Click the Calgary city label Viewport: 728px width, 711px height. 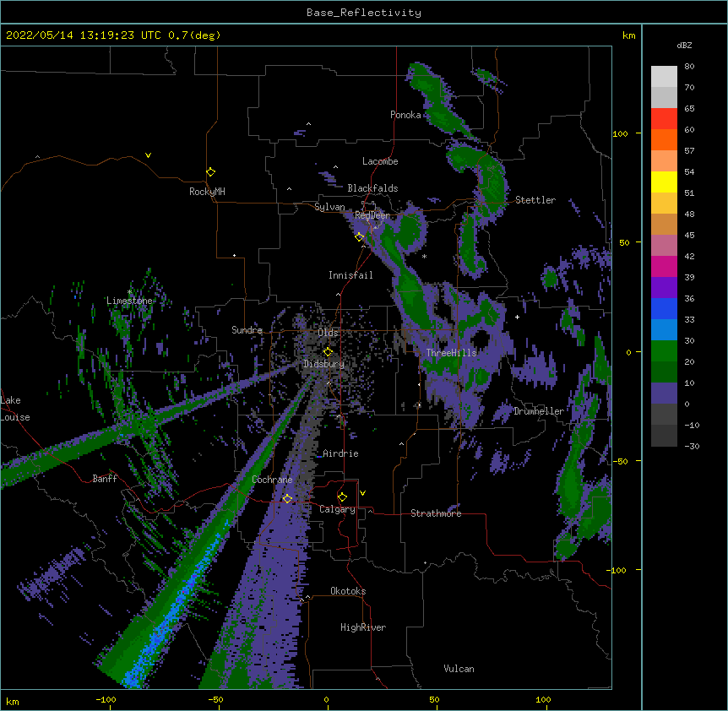[337, 509]
